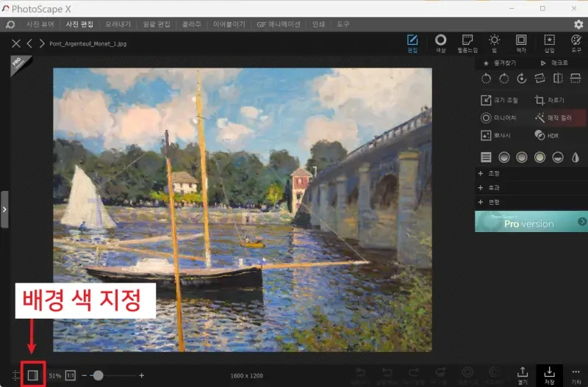The width and height of the screenshot is (588, 387).
Task: Open 도구 in the top menu bar
Action: (x=343, y=24)
